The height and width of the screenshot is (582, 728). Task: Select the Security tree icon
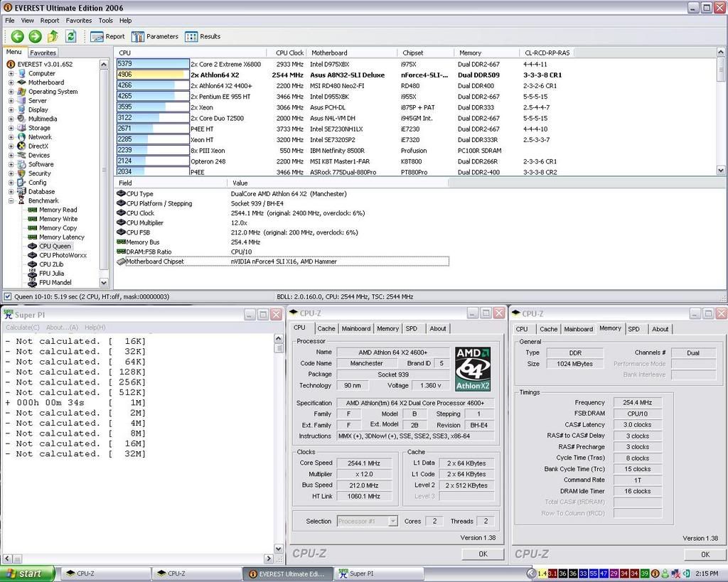tap(22, 173)
